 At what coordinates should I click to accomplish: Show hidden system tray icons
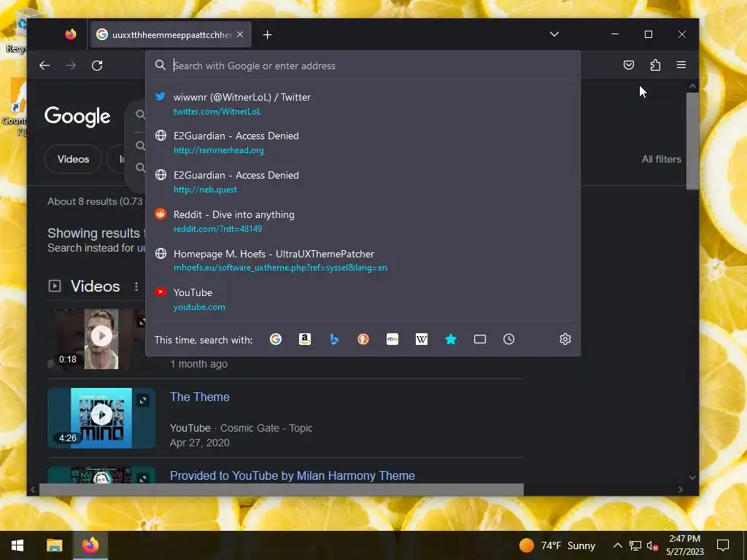(x=617, y=545)
